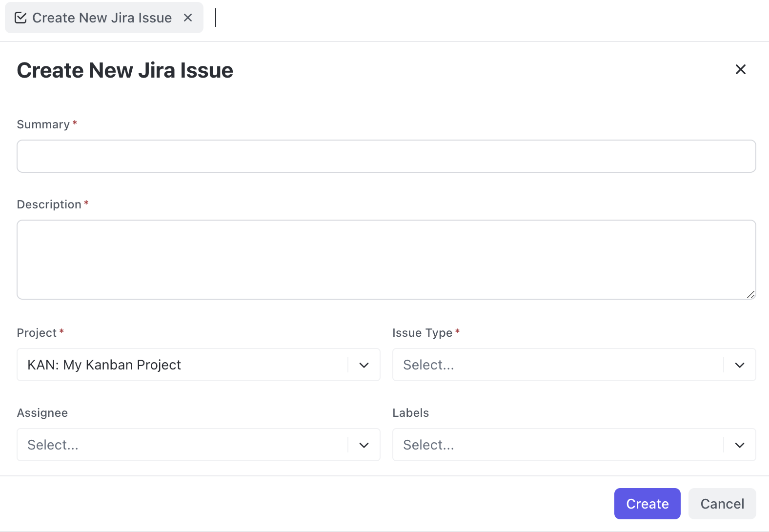769x532 pixels.
Task: Click the Description field label
Action: coord(49,205)
